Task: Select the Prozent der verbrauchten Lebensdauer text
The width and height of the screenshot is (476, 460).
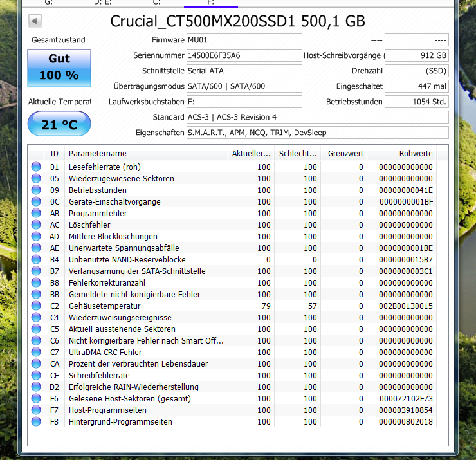Action: [x=138, y=363]
